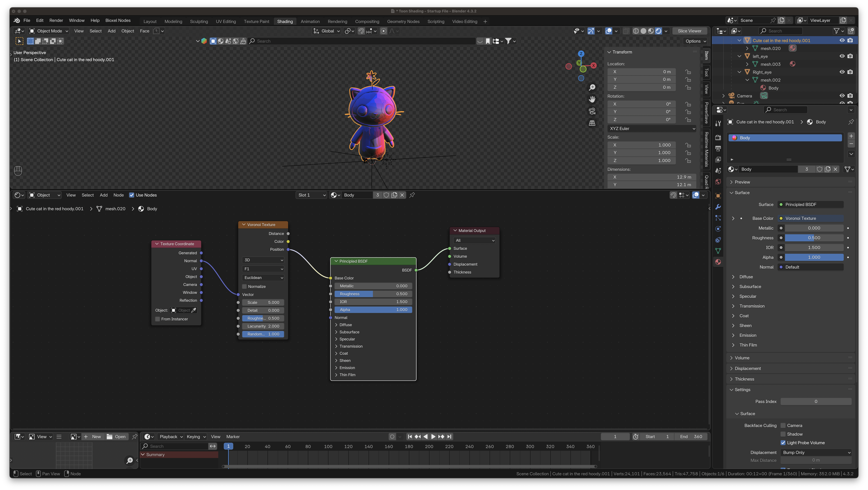Check From Instancer in Texture Coordinate node
This screenshot has height=490, width=868.
point(157,319)
